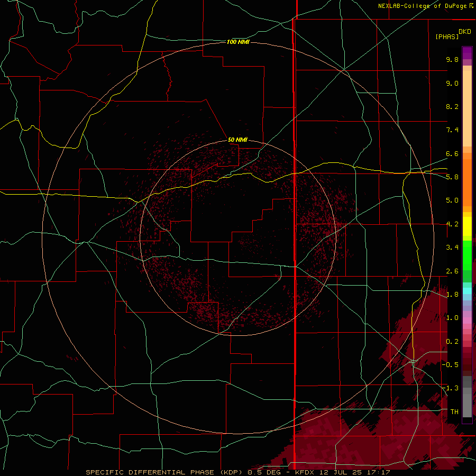Click the 9.8 value on the color scale

452,59
